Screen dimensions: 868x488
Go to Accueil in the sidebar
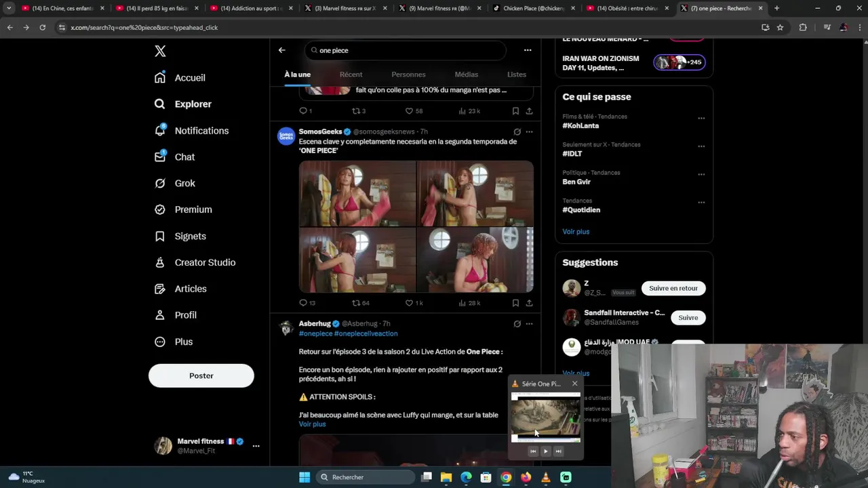(x=180, y=77)
